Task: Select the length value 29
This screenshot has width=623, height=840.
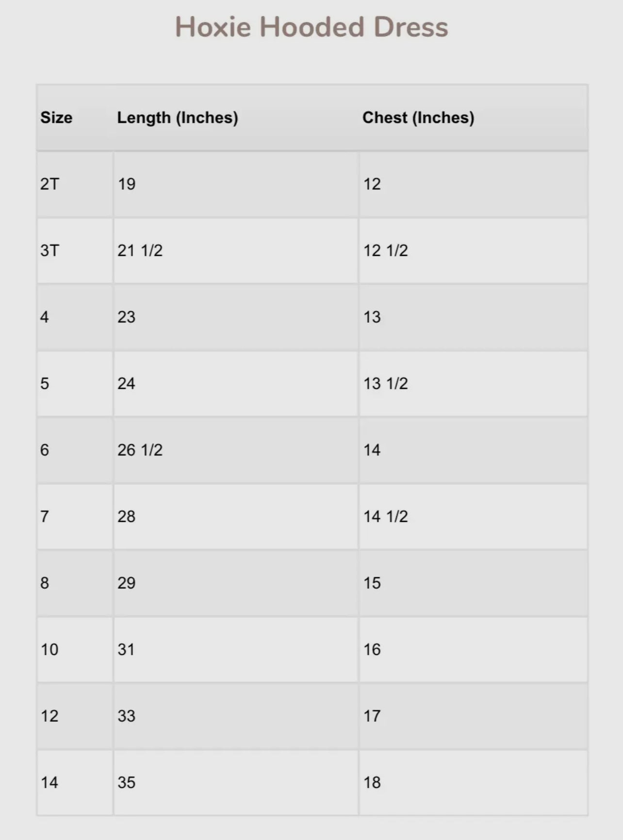Action: pos(127,583)
